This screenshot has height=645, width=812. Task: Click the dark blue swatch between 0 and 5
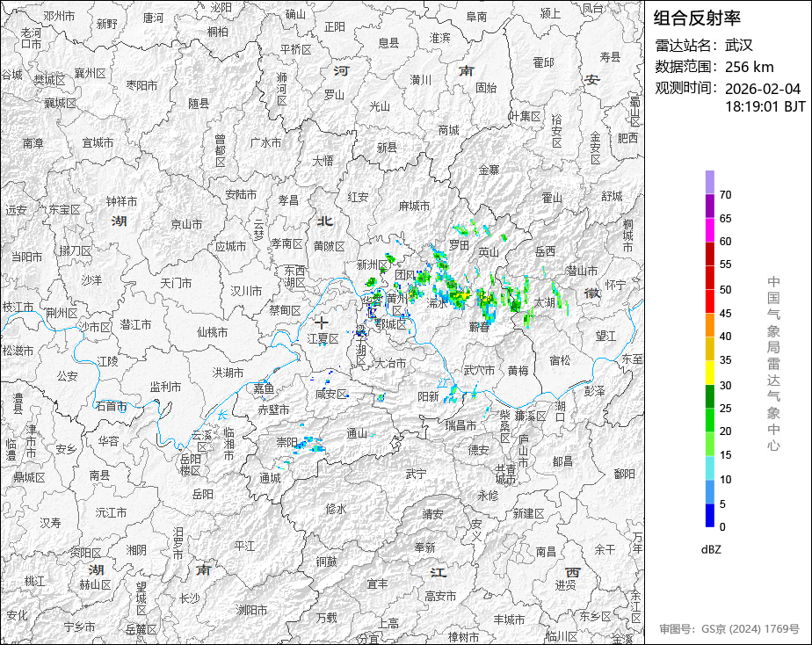click(710, 516)
